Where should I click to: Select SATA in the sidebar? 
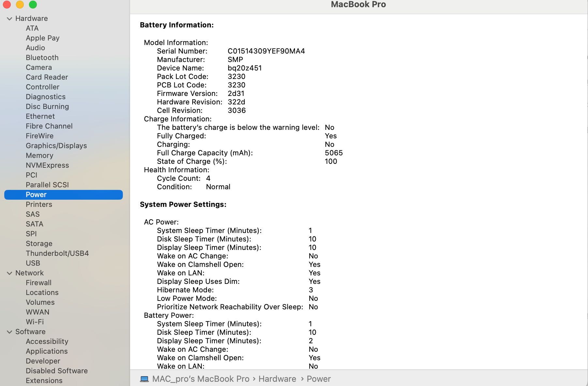pyautogui.click(x=35, y=224)
